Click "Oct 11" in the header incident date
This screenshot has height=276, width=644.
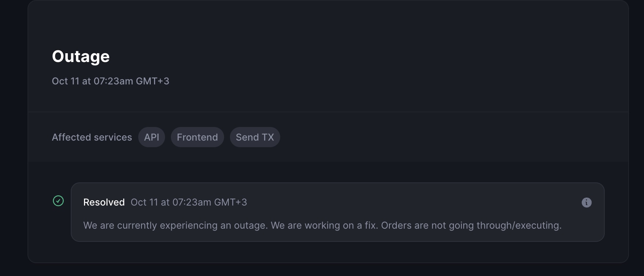point(65,81)
